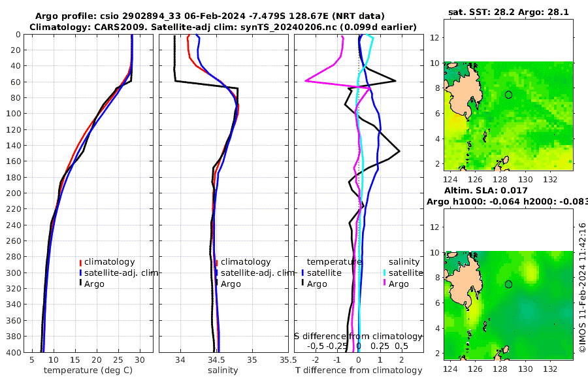
Task: Click the S difference from climatology label
Action: click(358, 337)
